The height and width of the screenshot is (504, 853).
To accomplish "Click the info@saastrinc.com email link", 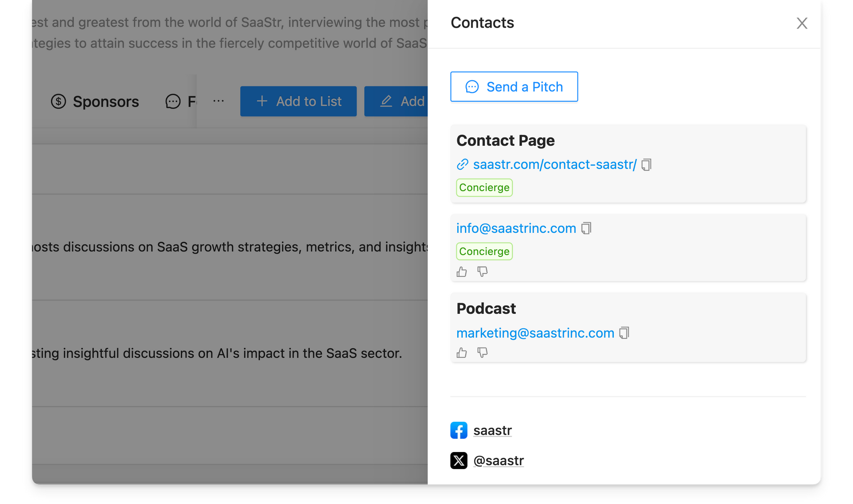I will point(516,228).
